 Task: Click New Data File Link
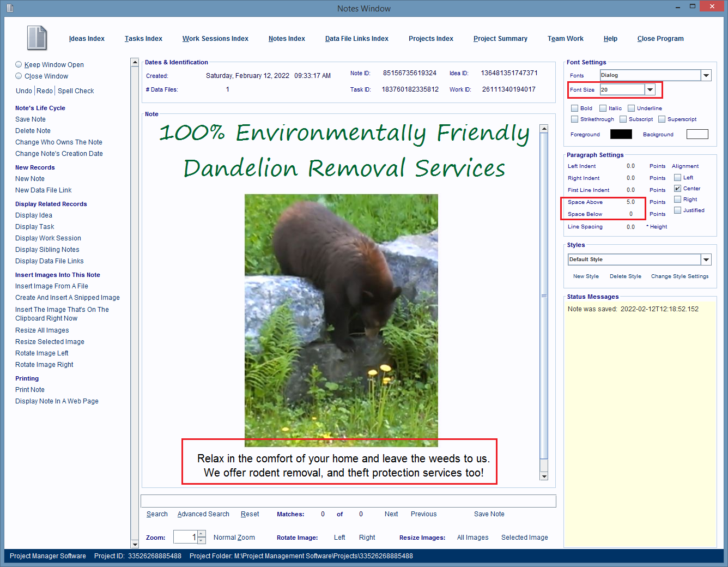click(x=44, y=190)
